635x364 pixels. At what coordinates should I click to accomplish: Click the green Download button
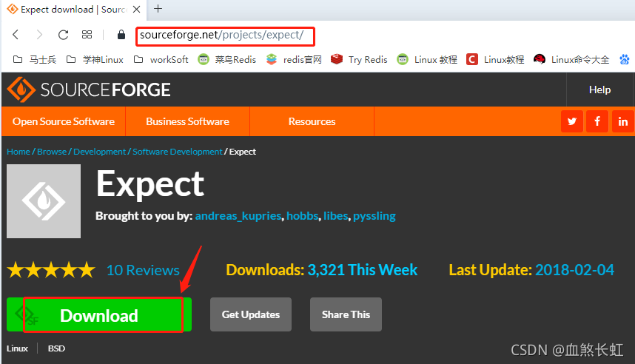[x=99, y=314]
